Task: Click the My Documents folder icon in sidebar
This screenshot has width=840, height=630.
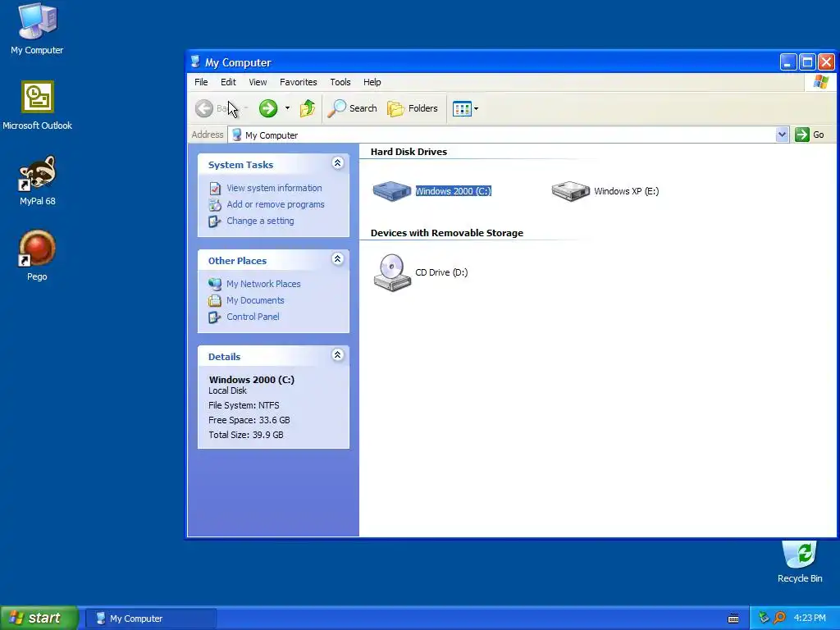Action: [x=215, y=300]
